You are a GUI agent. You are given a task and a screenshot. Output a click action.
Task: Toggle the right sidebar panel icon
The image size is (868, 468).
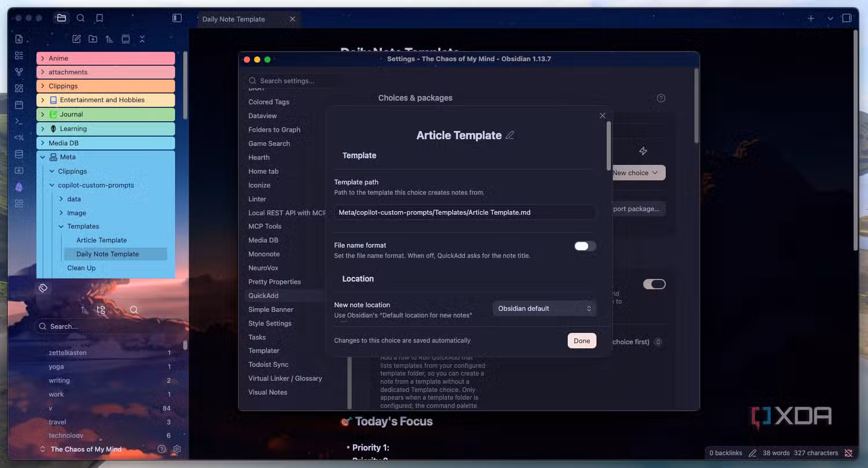(847, 19)
